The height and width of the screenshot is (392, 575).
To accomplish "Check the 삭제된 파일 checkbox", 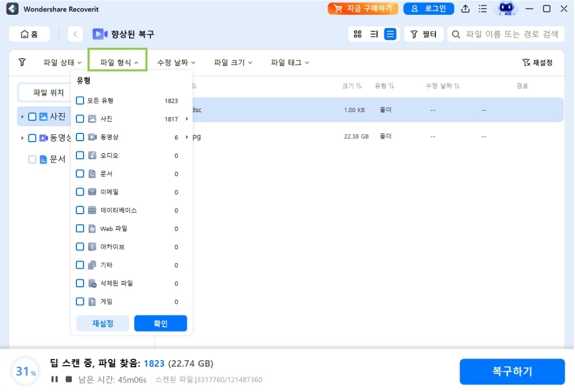I will tap(80, 283).
